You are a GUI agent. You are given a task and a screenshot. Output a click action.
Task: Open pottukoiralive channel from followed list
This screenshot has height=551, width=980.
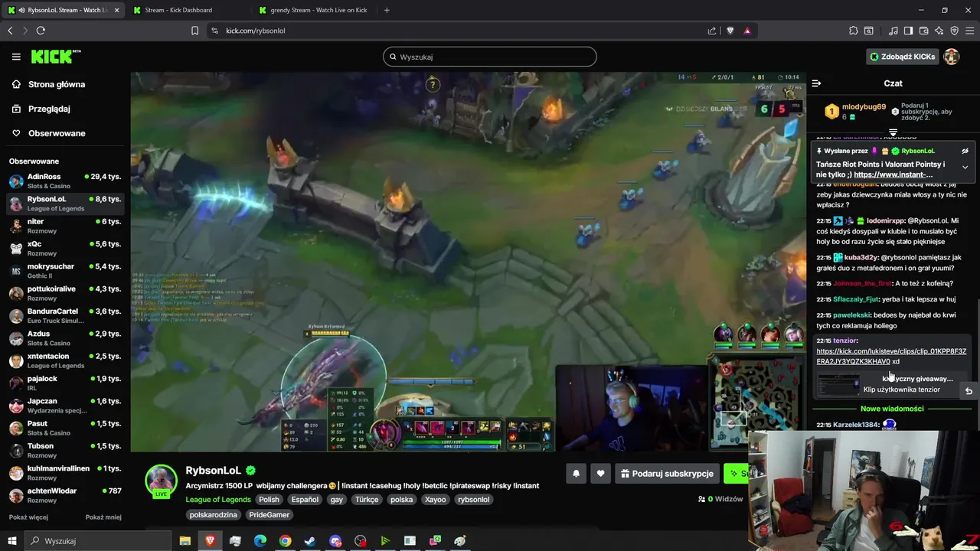(x=64, y=293)
